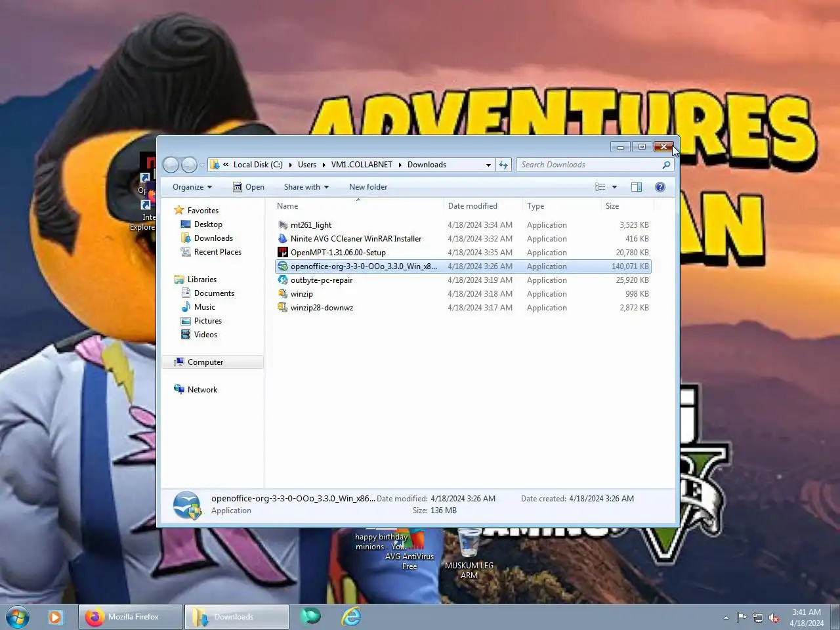Click the Network icon in the sidebar

coord(178,389)
